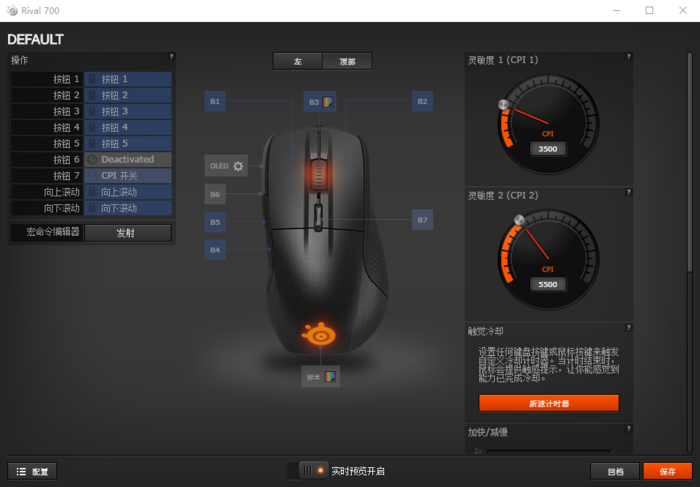Click the 灵敏度 2 (CPI 2) heading
The width and height of the screenshot is (700, 487).
click(x=503, y=196)
